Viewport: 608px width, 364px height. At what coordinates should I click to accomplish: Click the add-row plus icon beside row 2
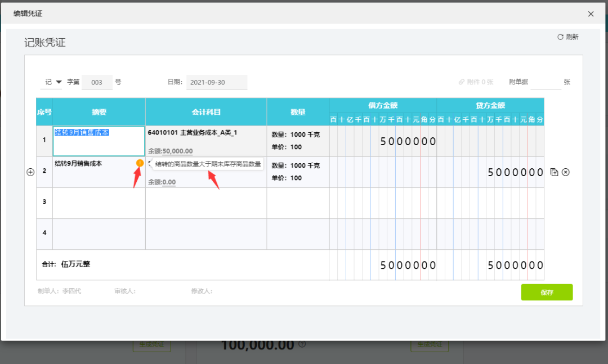[x=30, y=172]
